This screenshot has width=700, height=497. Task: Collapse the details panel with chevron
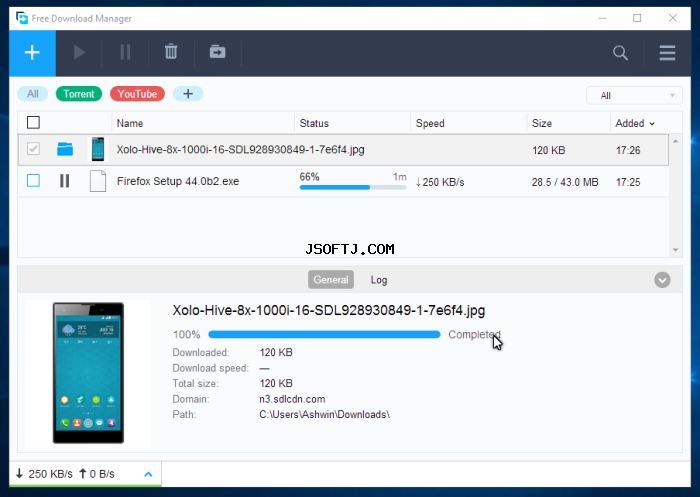tap(662, 280)
